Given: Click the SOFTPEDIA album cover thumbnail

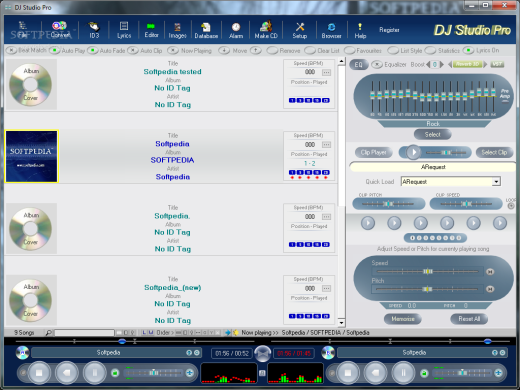Looking at the screenshot, I should click(32, 156).
